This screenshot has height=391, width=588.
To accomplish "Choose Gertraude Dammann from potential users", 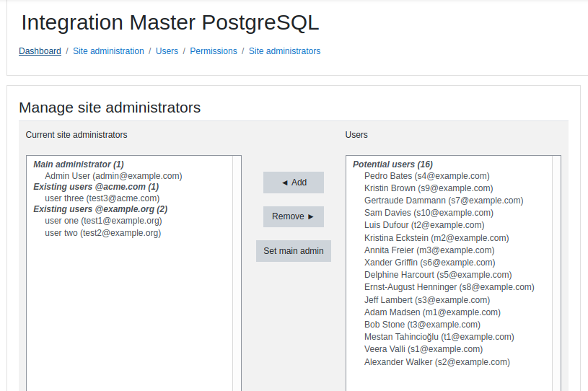I will pos(444,201).
